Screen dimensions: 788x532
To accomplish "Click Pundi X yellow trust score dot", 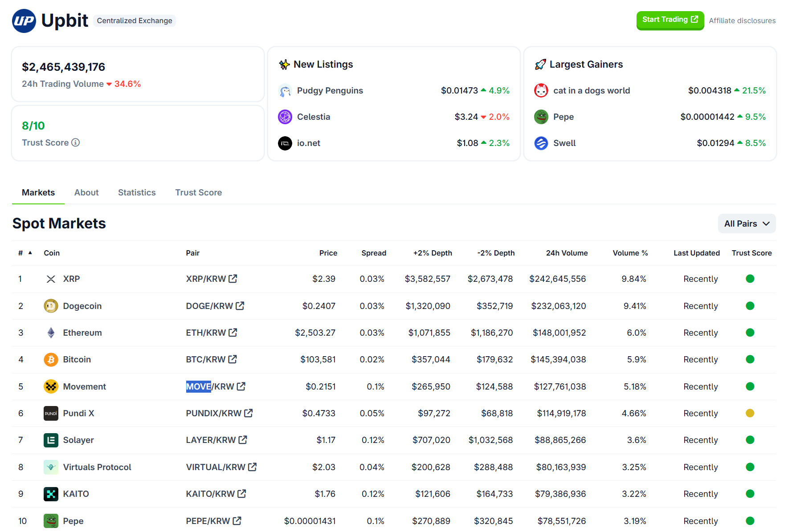I will point(750,413).
